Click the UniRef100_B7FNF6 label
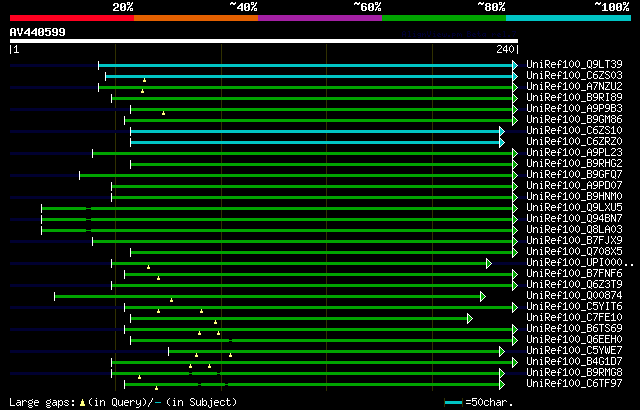The height and width of the screenshot is (410, 640). point(574,273)
